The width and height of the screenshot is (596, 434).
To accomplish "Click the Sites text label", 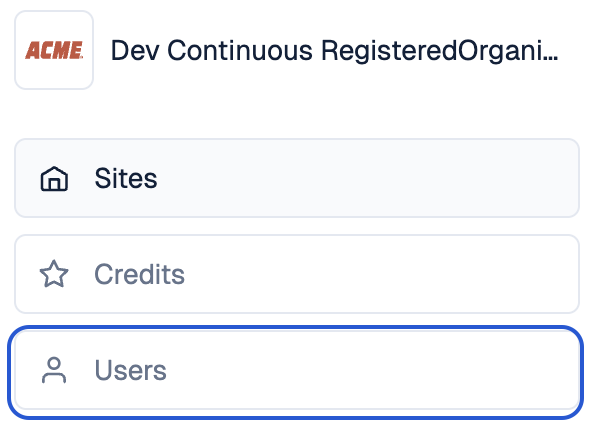I will point(126,178).
